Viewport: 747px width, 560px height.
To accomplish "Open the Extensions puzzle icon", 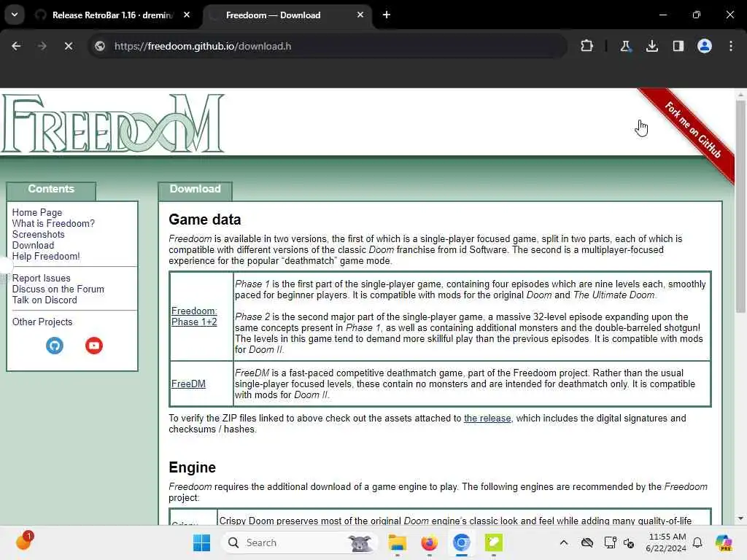I will click(587, 46).
